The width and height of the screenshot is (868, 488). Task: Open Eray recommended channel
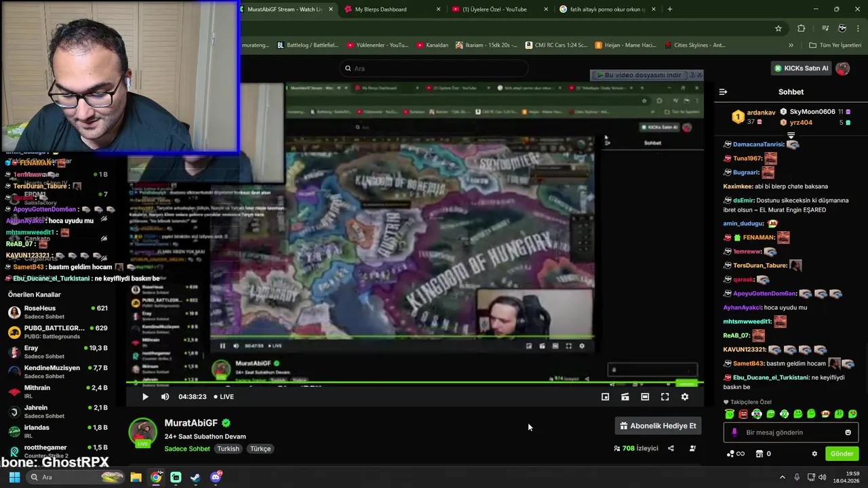tap(58, 352)
